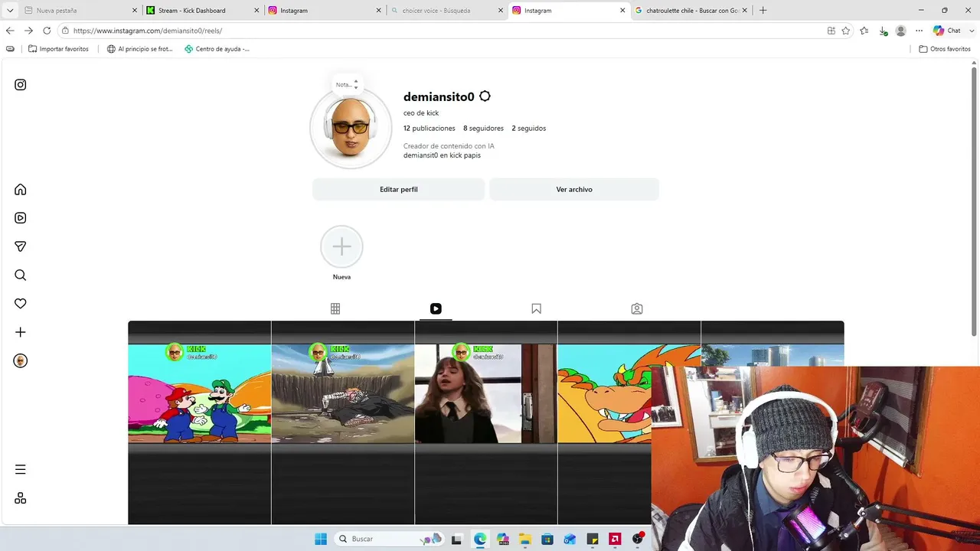Click the 'ceo de kick' bio text

(x=421, y=113)
